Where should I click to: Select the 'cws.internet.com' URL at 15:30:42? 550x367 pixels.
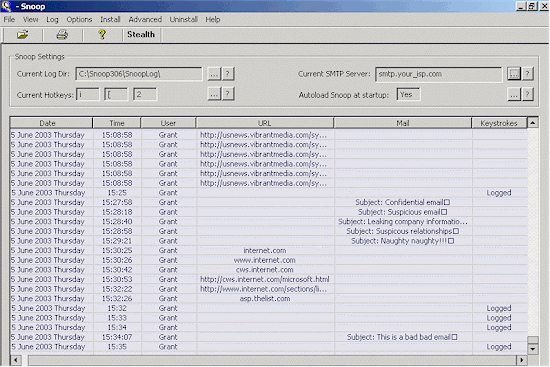tap(265, 270)
